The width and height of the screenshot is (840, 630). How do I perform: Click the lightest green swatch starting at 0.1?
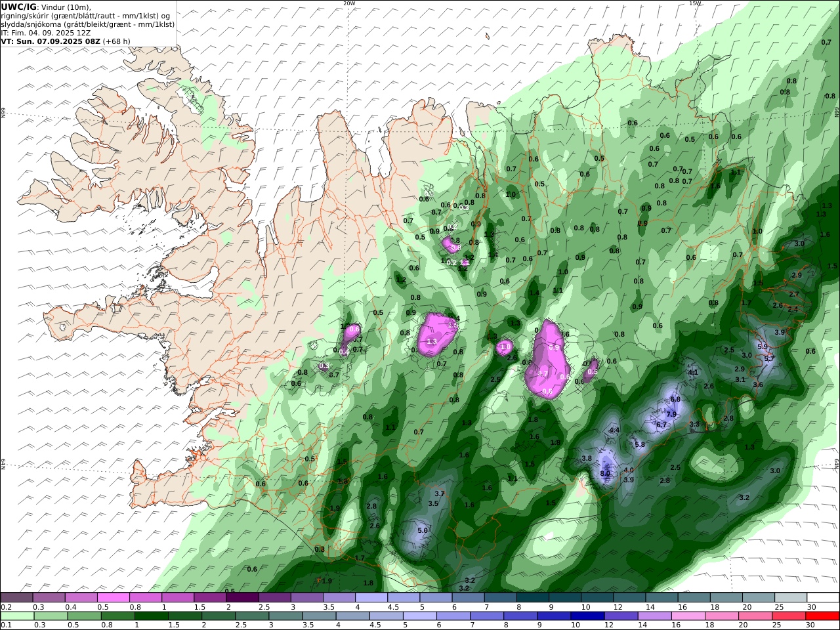[x=17, y=616]
